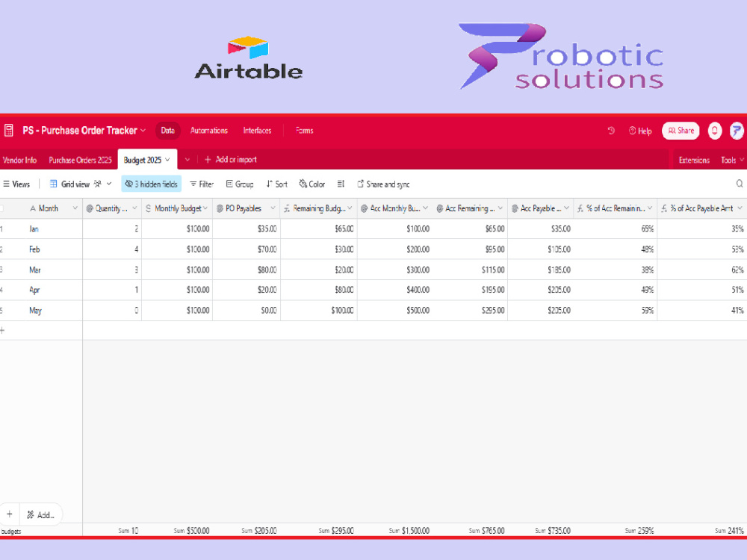
Task: Click the Share button
Action: 681,131
